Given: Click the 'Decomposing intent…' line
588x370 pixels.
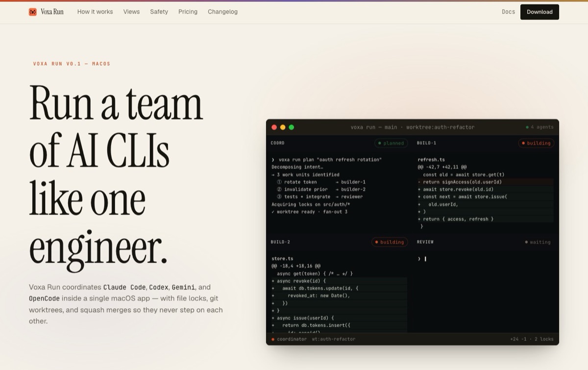Looking at the screenshot, I should (297, 167).
